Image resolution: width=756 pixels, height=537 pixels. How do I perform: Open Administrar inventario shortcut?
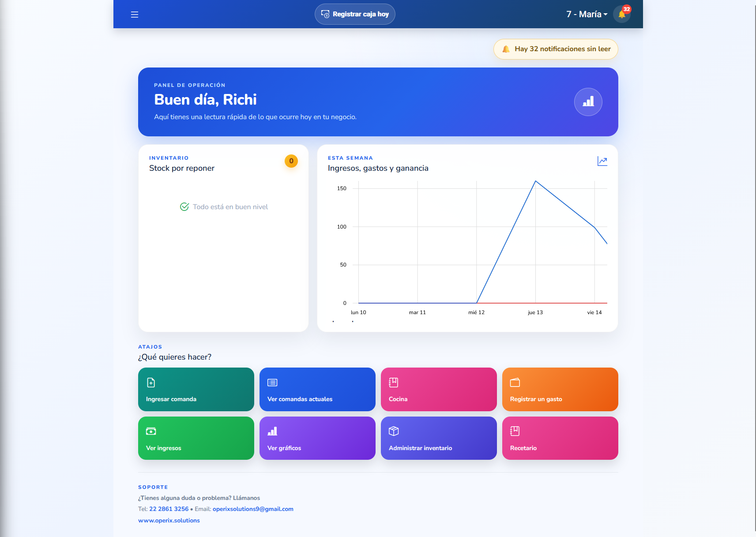tap(439, 438)
